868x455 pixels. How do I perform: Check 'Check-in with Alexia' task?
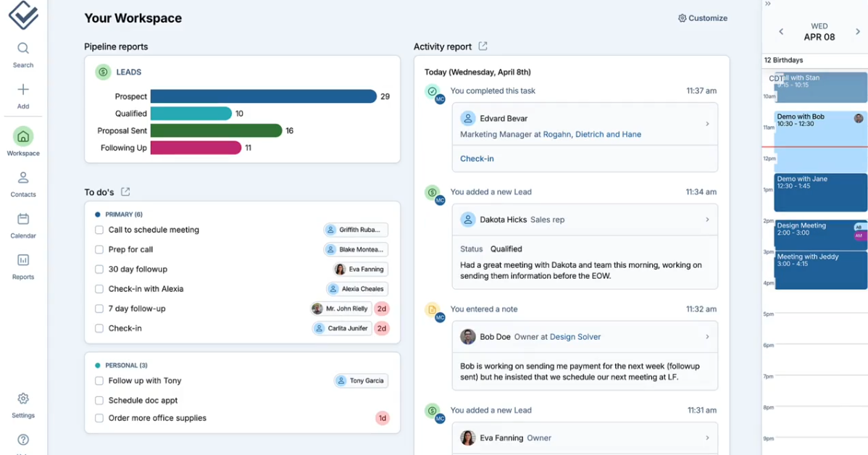click(x=99, y=289)
